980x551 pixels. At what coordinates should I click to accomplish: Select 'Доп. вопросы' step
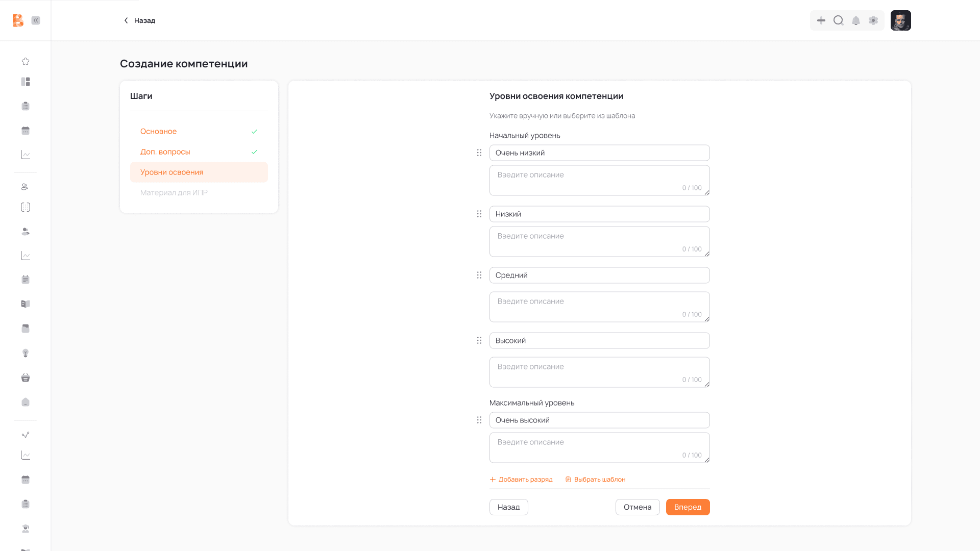(x=165, y=152)
